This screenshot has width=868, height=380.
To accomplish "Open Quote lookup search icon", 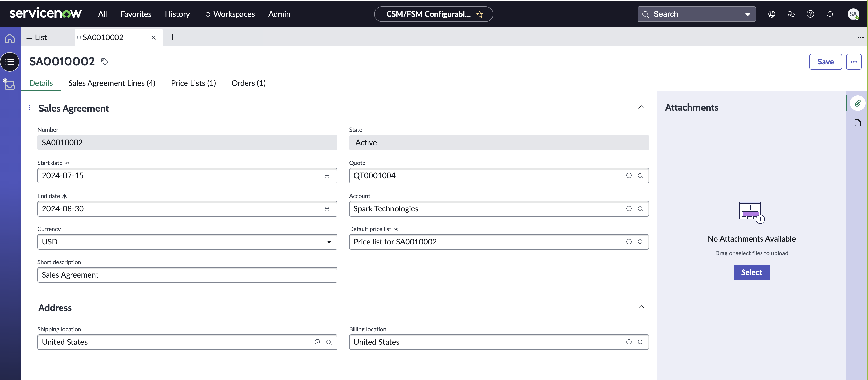I will click(x=641, y=176).
